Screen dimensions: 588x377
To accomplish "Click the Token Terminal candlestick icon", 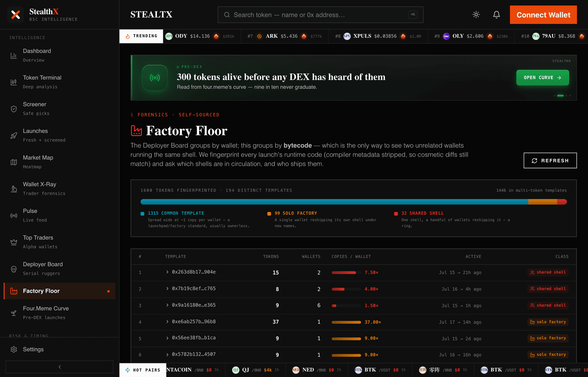I will tap(14, 82).
